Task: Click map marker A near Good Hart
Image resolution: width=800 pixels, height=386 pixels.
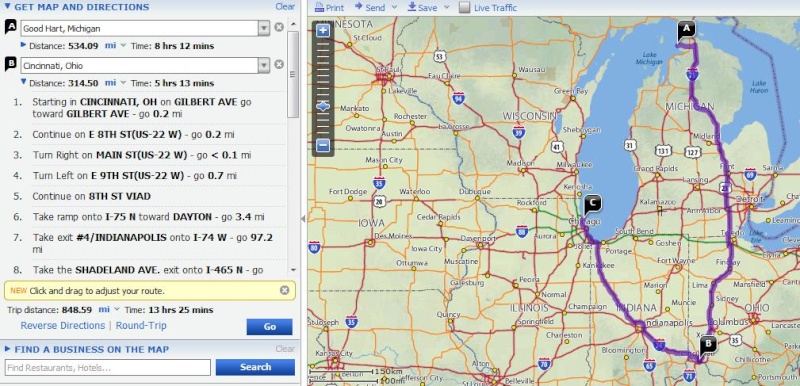Action: tap(686, 31)
